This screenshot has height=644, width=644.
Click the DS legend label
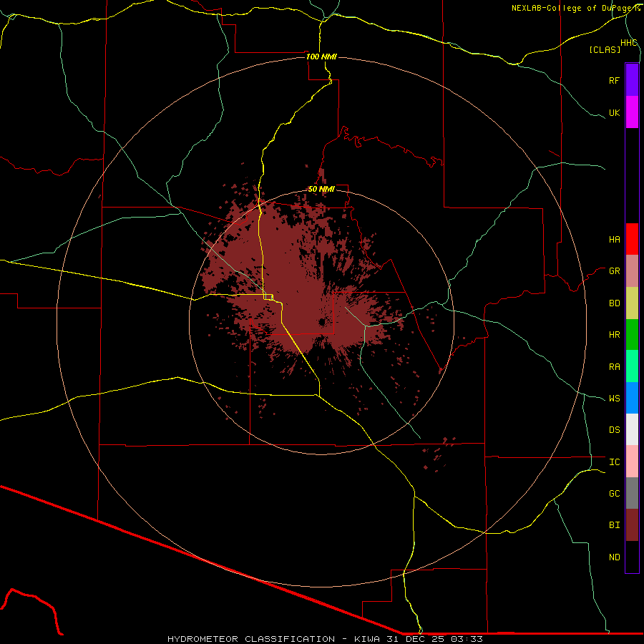pyautogui.click(x=614, y=430)
